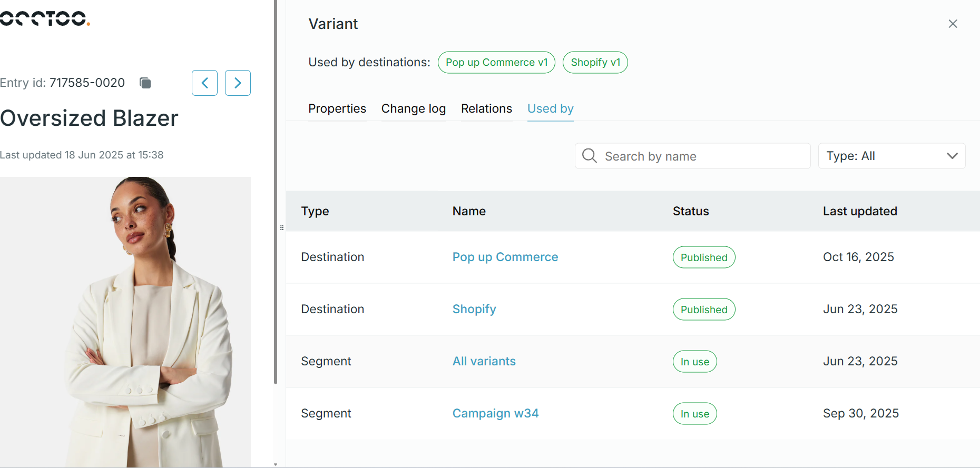The width and height of the screenshot is (980, 468).
Task: Open the Change log tab
Action: pyautogui.click(x=414, y=108)
